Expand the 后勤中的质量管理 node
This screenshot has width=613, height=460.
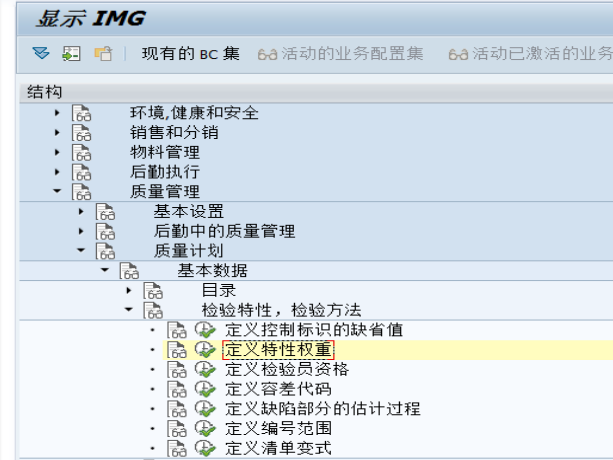[x=81, y=231]
